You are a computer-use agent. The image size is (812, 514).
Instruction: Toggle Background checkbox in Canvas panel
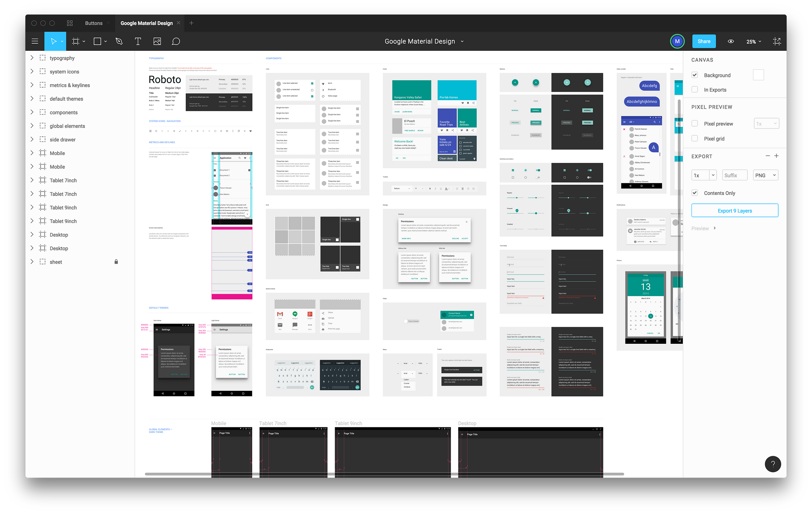pyautogui.click(x=695, y=75)
